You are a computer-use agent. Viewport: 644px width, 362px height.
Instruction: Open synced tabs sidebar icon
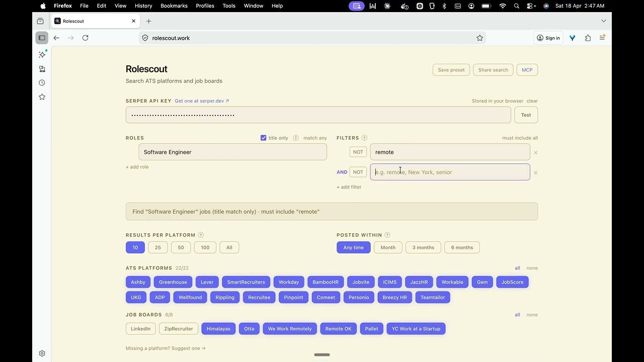pyautogui.click(x=42, y=69)
